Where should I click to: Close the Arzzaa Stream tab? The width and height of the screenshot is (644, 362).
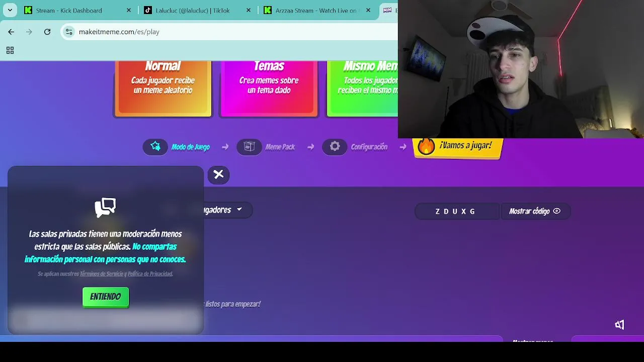[368, 10]
